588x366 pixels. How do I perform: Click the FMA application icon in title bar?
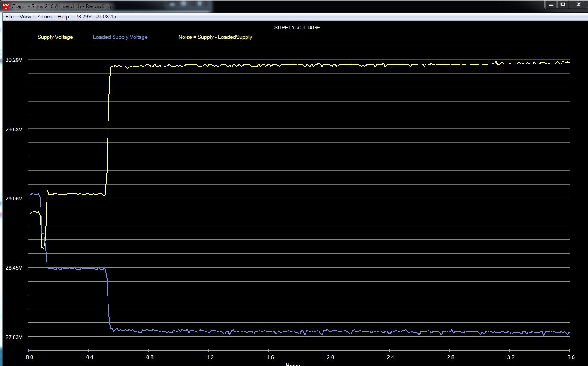(x=6, y=6)
